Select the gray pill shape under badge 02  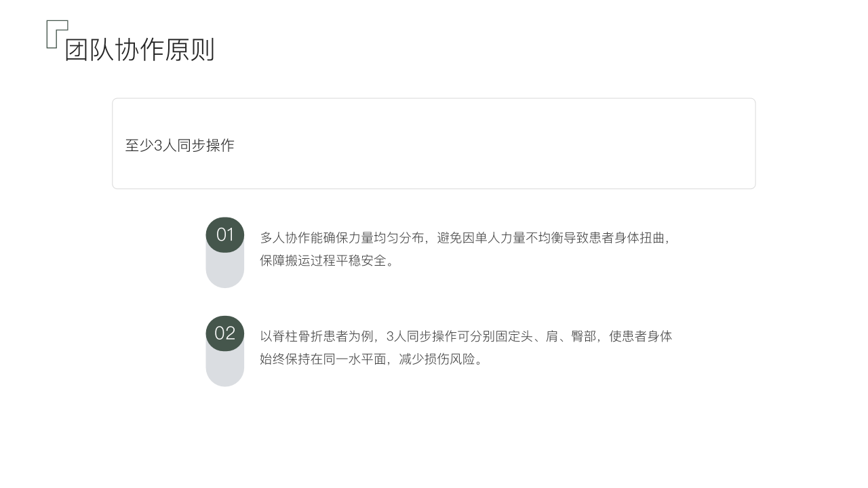click(x=225, y=370)
